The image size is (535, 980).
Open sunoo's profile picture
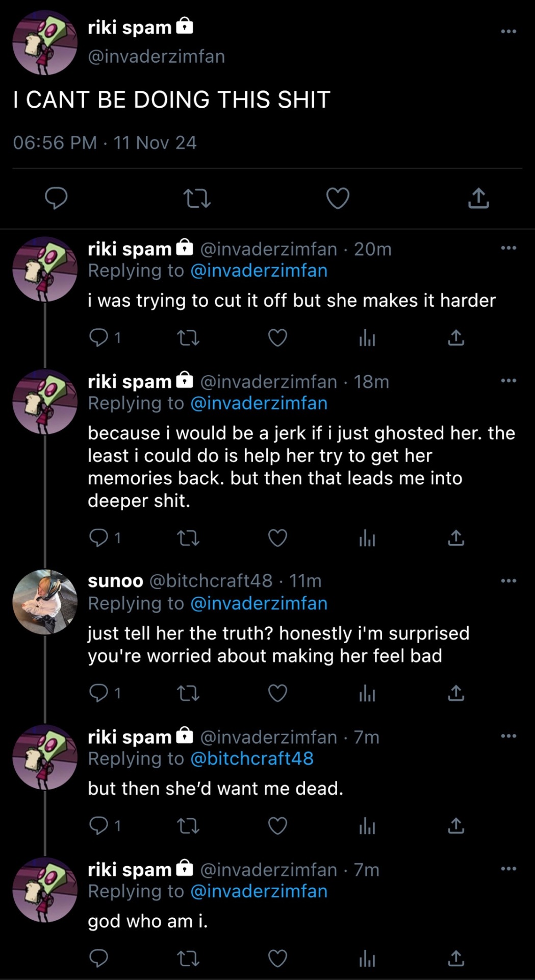45,602
